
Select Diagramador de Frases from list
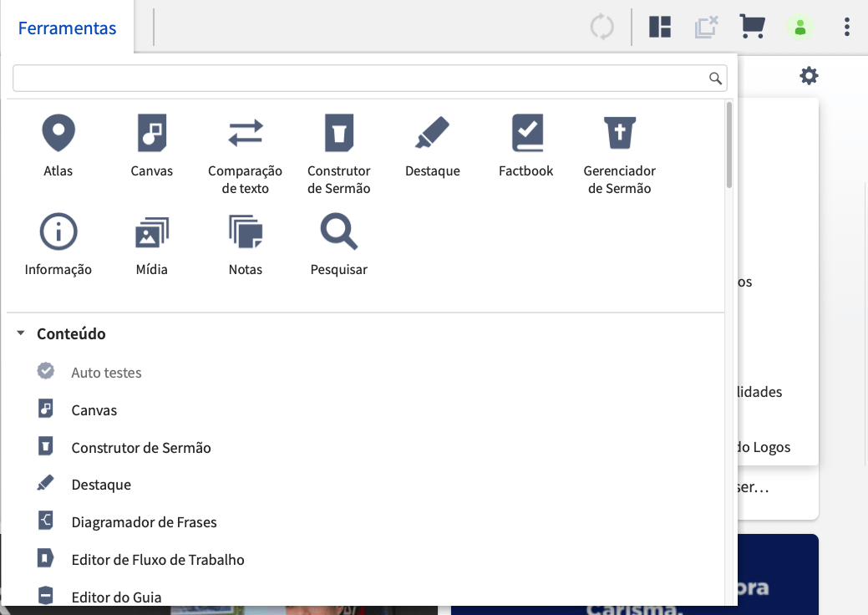point(144,522)
